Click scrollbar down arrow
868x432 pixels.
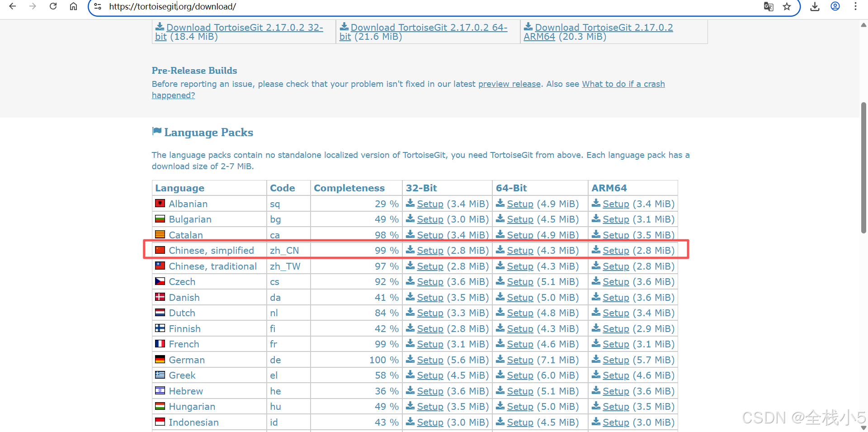tap(863, 427)
